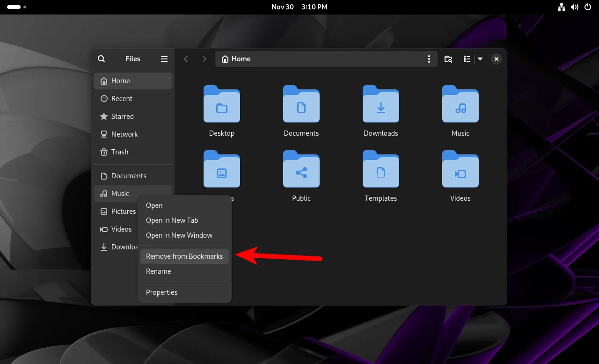
Task: Go forward with the right arrow
Action: click(204, 59)
